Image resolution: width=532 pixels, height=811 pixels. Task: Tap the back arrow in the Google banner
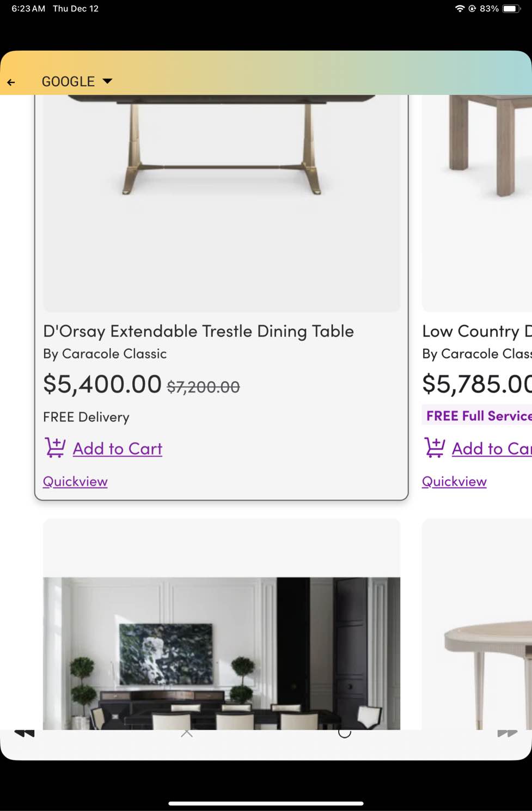(11, 81)
